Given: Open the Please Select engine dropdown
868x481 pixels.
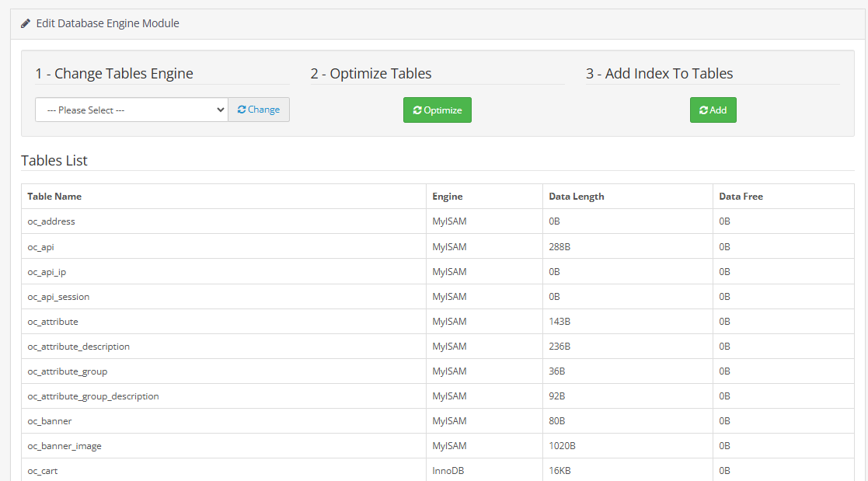Looking at the screenshot, I should point(131,110).
